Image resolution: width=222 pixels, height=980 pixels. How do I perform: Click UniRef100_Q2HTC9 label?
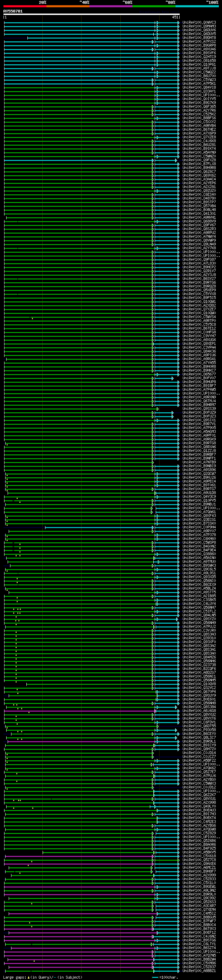(199, 57)
